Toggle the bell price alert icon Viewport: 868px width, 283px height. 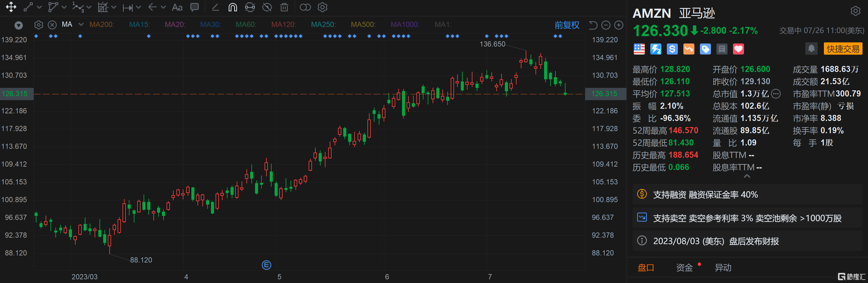click(811, 49)
